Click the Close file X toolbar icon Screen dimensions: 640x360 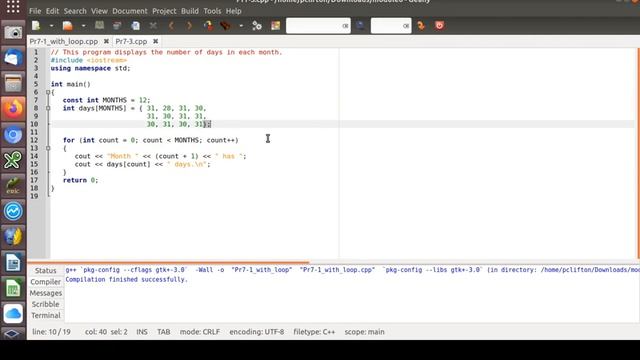click(153, 26)
